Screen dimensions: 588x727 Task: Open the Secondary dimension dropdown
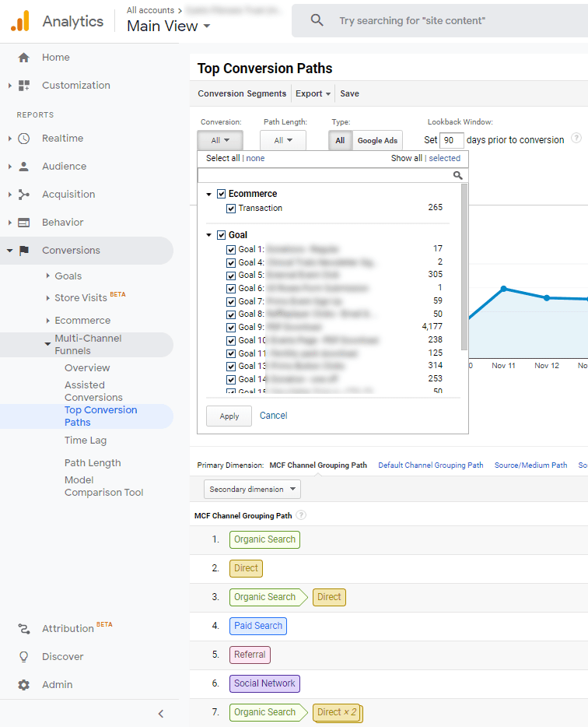click(x=252, y=490)
